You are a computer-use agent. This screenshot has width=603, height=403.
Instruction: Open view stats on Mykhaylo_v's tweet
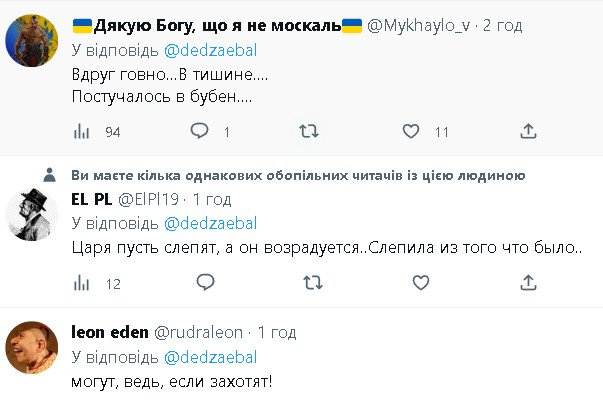(x=84, y=131)
